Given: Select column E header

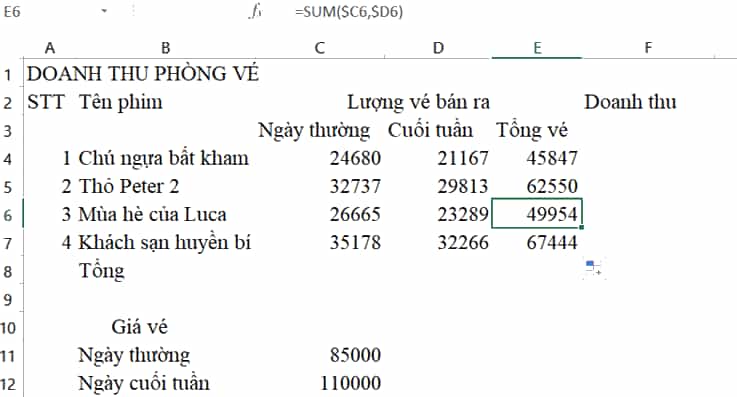Looking at the screenshot, I should 537,48.
